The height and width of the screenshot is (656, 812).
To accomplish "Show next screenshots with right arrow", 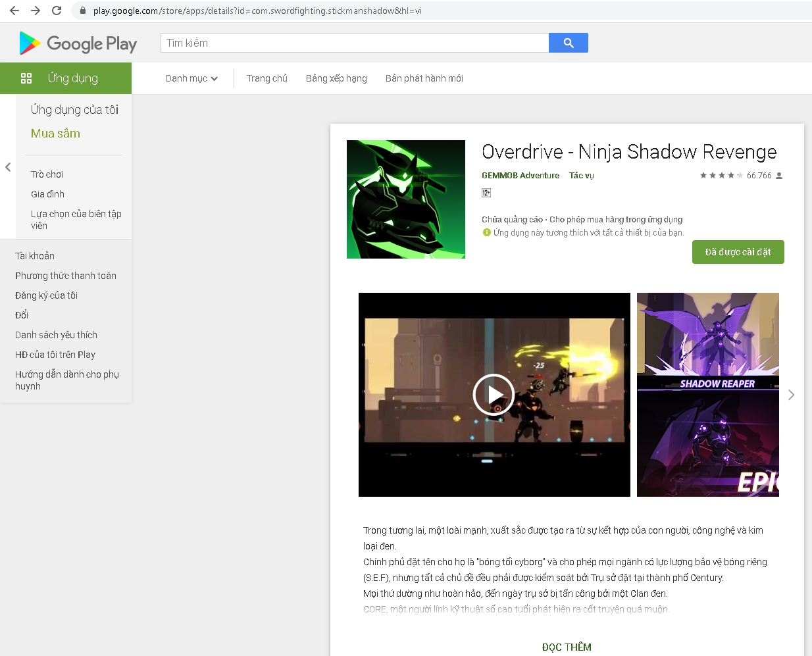I will (791, 395).
